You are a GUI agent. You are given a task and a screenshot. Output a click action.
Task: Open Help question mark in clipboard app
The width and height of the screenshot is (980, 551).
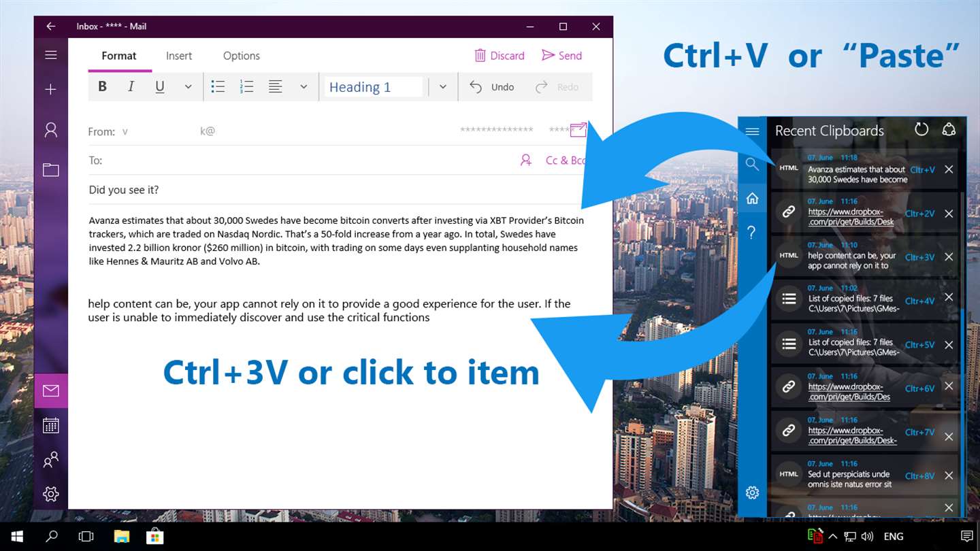pyautogui.click(x=752, y=233)
